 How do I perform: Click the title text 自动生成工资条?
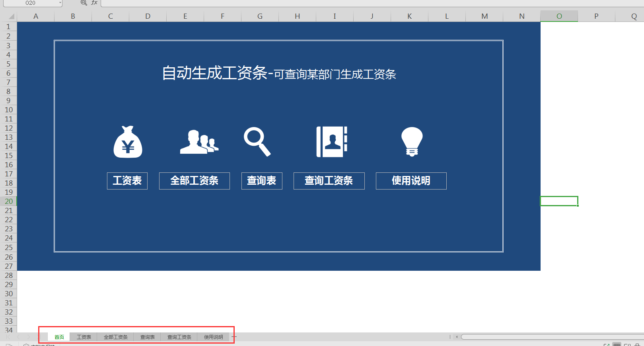[214, 73]
